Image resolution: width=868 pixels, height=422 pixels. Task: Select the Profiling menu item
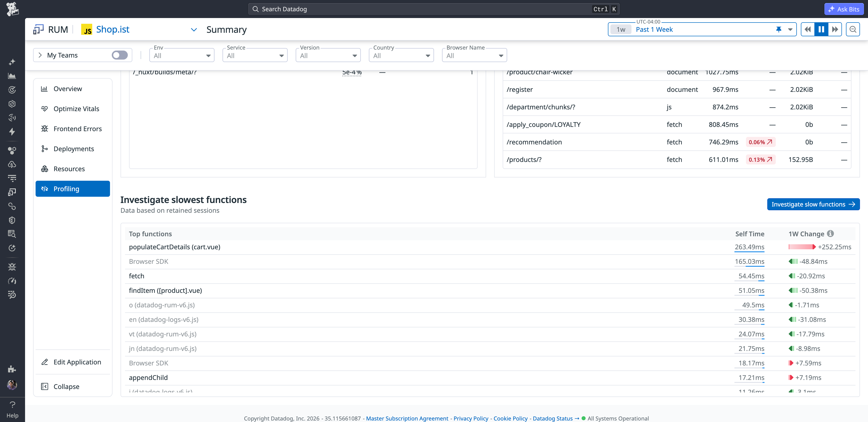[73, 189]
